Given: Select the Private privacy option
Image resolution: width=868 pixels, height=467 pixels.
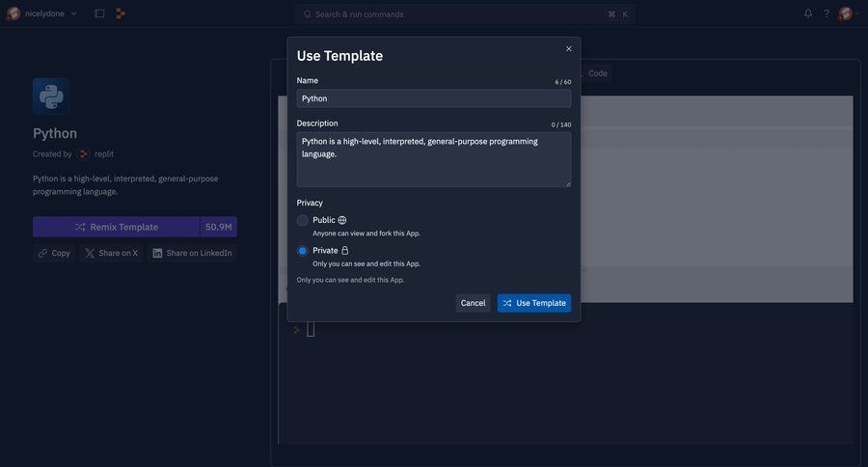Looking at the screenshot, I should tap(303, 251).
